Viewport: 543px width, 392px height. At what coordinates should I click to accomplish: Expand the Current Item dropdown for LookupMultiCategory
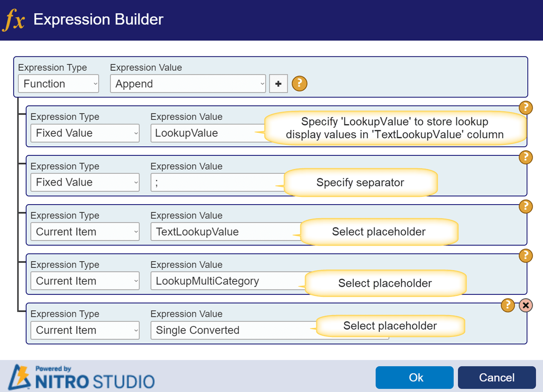pos(85,280)
